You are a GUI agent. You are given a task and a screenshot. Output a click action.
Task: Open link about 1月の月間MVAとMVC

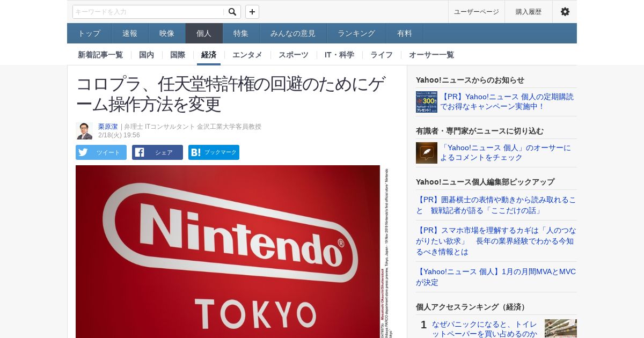tap(496, 277)
